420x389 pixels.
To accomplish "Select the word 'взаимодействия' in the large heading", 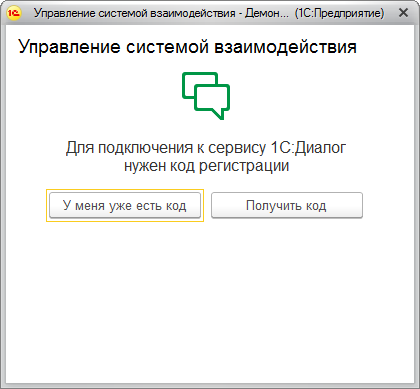I will [x=285, y=46].
